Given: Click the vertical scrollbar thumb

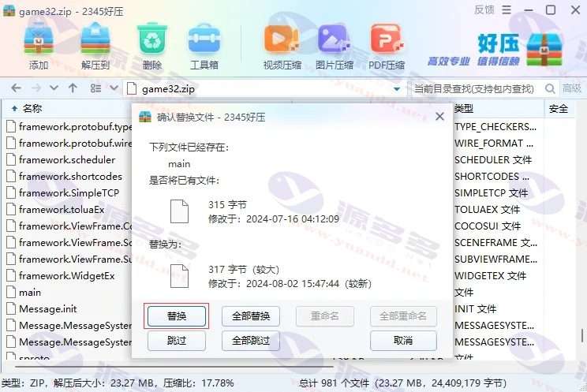Looking at the screenshot, I should 582,335.
